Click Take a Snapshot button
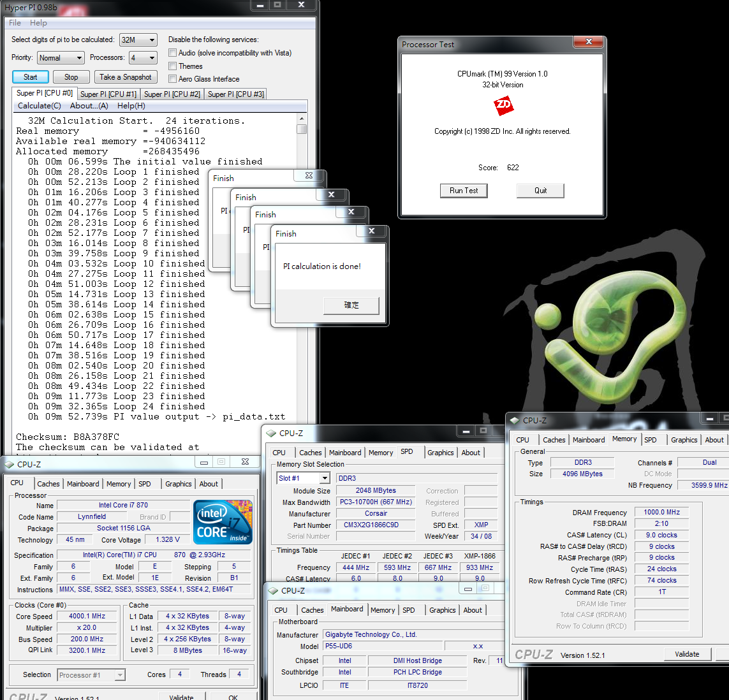The height and width of the screenshot is (700, 729). [x=126, y=77]
